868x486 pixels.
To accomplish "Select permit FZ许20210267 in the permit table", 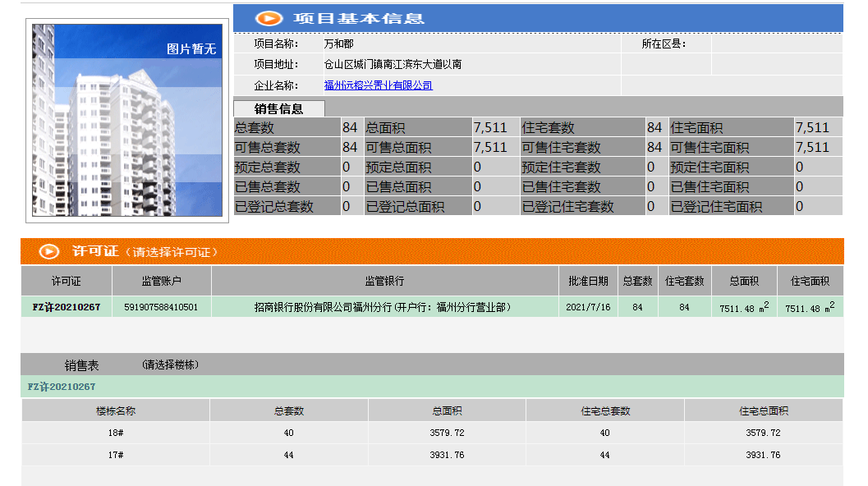I will (67, 307).
